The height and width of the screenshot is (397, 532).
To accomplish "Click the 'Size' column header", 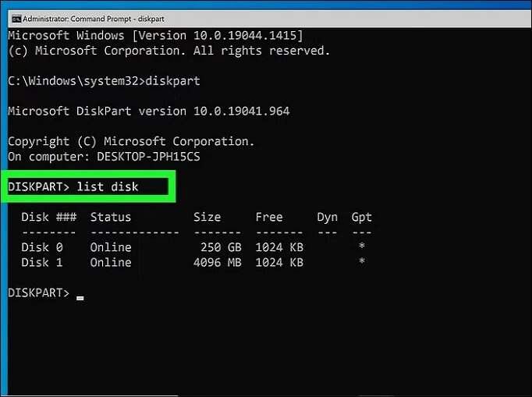I will 207,217.
